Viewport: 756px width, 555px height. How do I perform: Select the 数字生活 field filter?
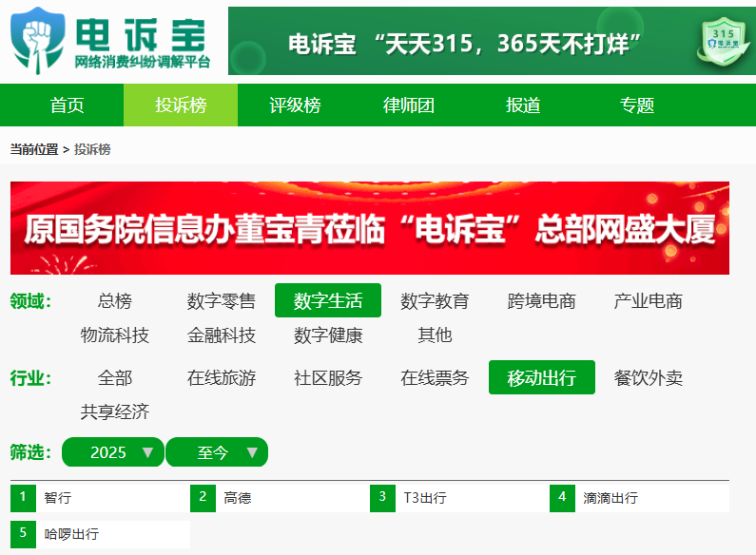point(328,300)
